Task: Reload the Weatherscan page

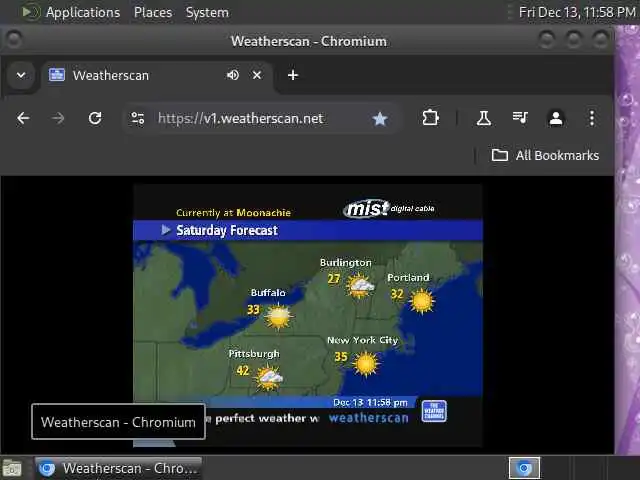Action: [x=95, y=118]
